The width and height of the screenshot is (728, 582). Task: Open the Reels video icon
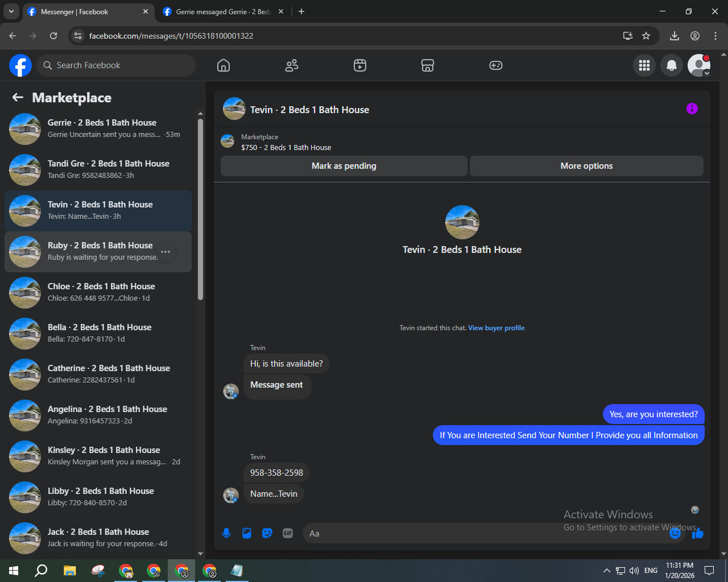coord(360,65)
